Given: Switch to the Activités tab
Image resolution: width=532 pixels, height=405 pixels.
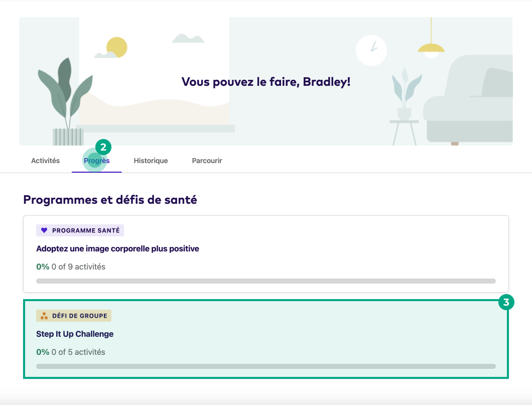Looking at the screenshot, I should [x=45, y=161].
